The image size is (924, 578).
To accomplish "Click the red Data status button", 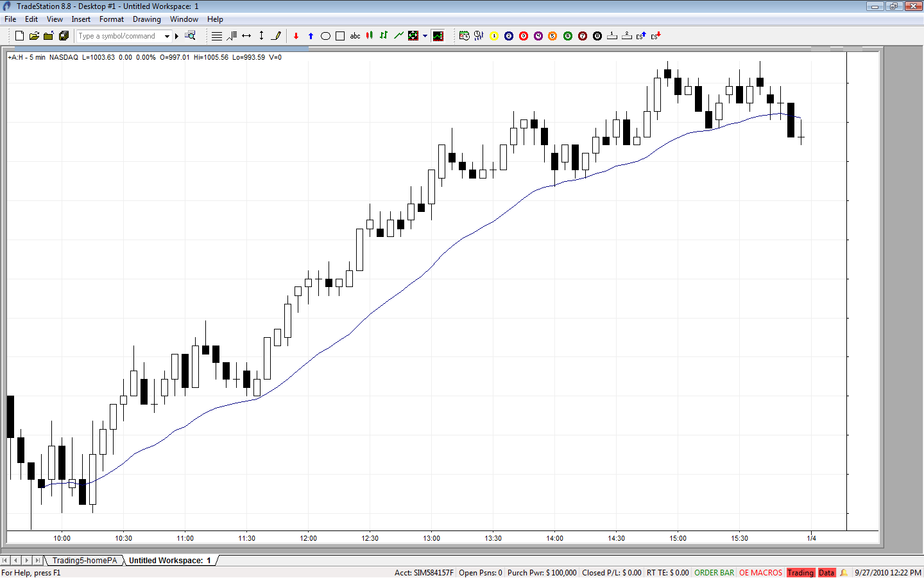I will (826, 573).
